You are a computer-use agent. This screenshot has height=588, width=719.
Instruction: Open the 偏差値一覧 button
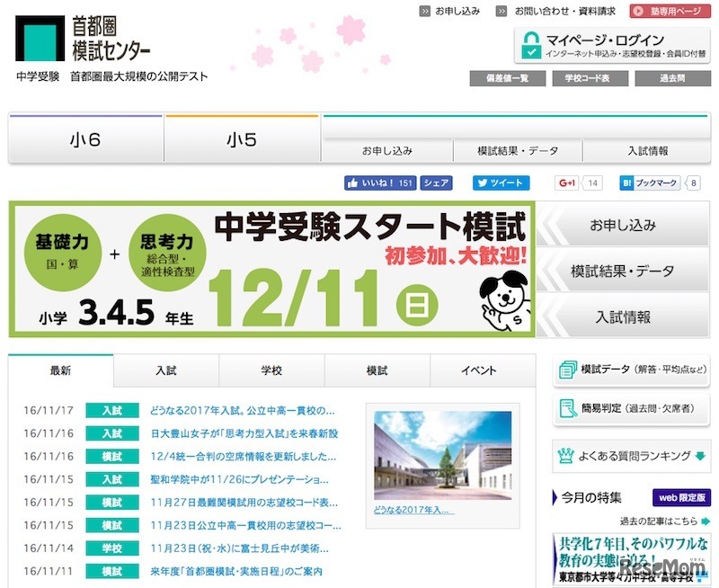point(508,78)
